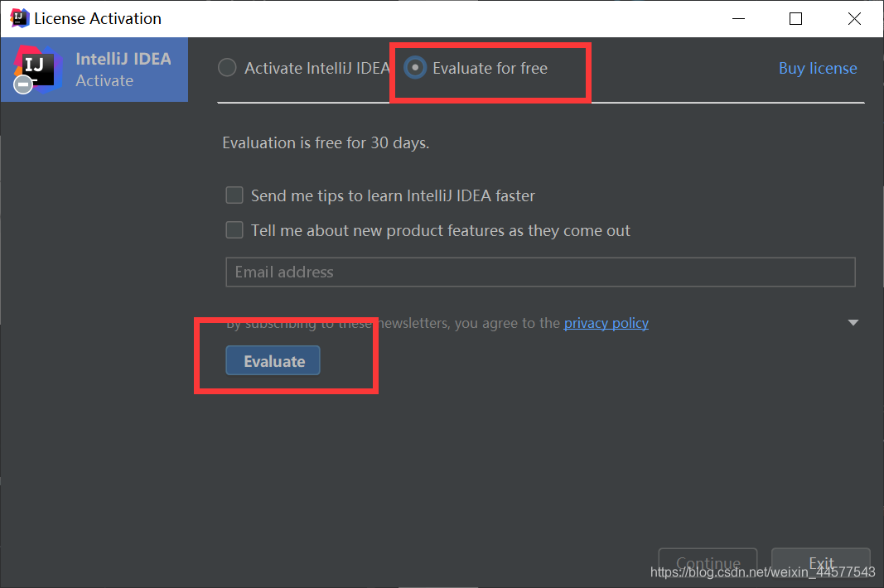This screenshot has height=588, width=884.
Task: Click the "Evaluation is free for 30 days" text
Action: coord(326,142)
